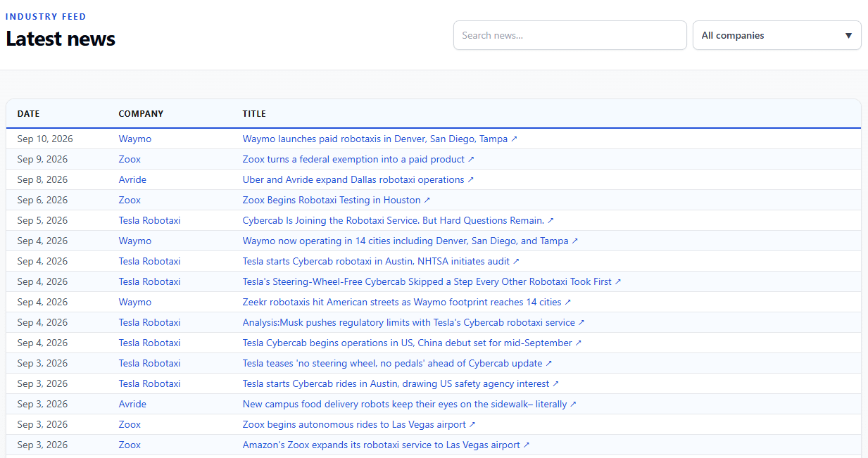Select Tesla Robotaxi company link dated Sep 5
Screen dimensions: 868x458
[x=149, y=221]
